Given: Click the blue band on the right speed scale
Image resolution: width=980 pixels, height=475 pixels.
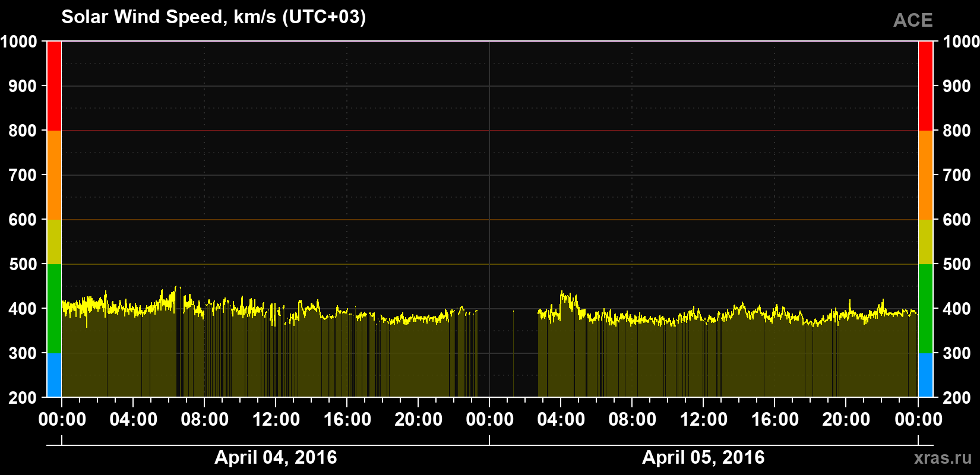Looking at the screenshot, I should pos(925,375).
